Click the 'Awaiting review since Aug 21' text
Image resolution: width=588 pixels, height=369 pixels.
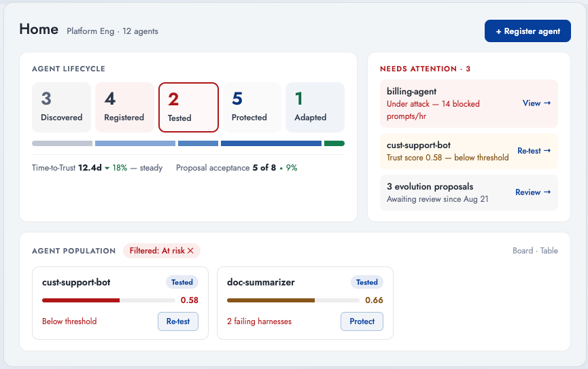[x=438, y=199]
